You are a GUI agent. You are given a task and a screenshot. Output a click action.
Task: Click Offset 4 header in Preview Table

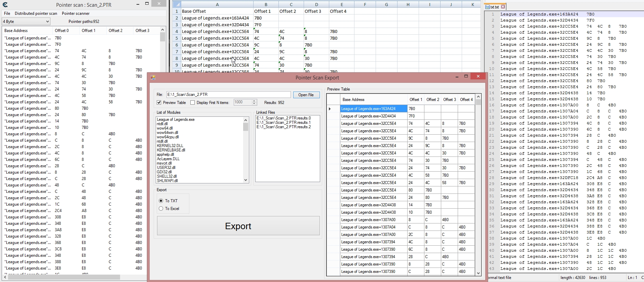(466, 100)
